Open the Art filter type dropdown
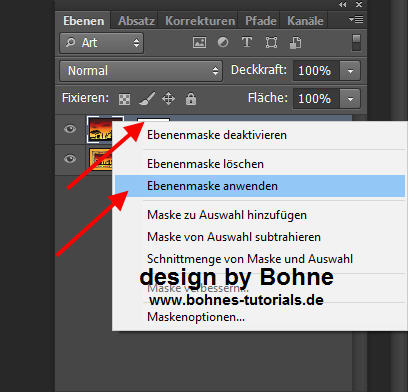408x392 pixels. [x=102, y=43]
